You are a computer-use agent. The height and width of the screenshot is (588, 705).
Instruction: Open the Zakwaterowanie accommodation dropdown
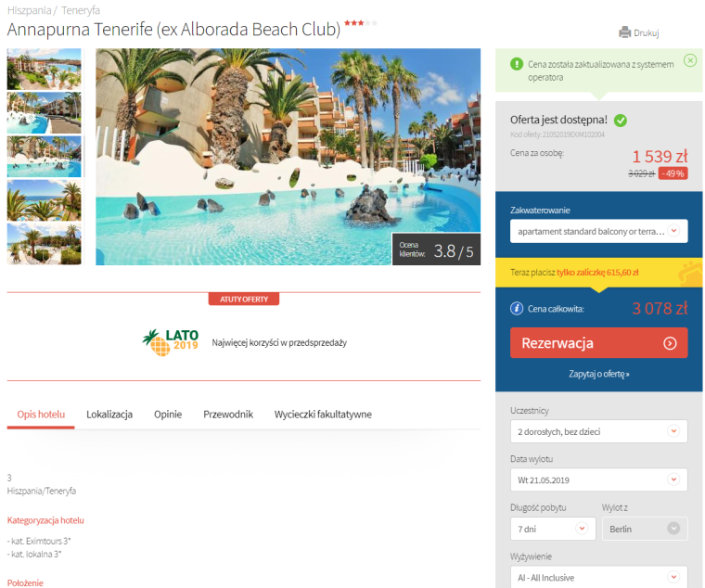[598, 231]
